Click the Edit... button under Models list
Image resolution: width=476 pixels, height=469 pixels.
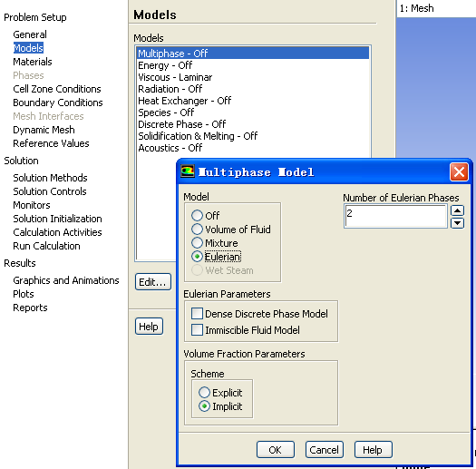153,282
